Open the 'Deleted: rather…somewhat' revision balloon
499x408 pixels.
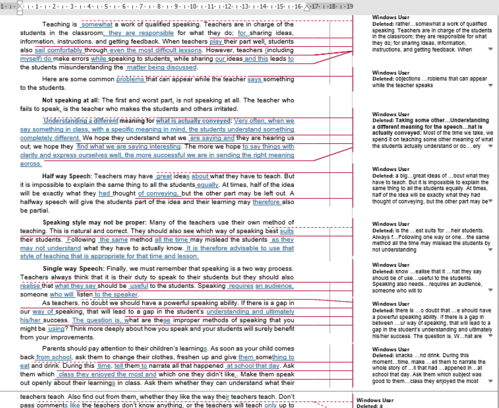[x=432, y=34]
